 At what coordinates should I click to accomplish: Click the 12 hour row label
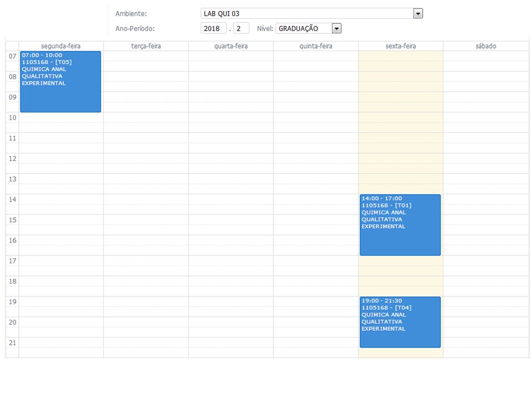(x=12, y=159)
